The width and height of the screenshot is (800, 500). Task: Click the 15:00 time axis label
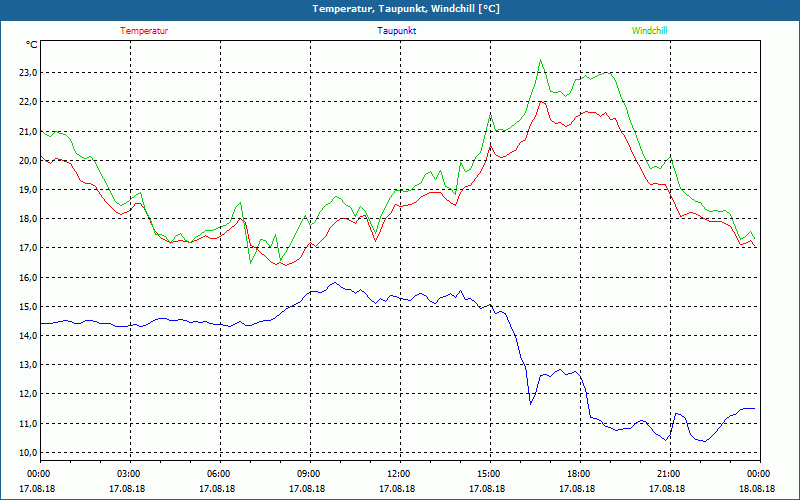(x=490, y=474)
